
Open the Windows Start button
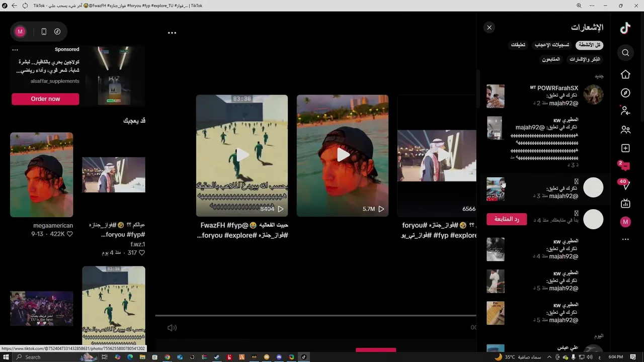click(x=6, y=357)
